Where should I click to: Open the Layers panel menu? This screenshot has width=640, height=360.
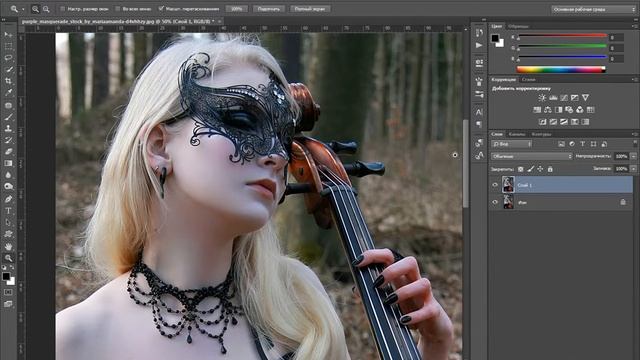(635, 134)
